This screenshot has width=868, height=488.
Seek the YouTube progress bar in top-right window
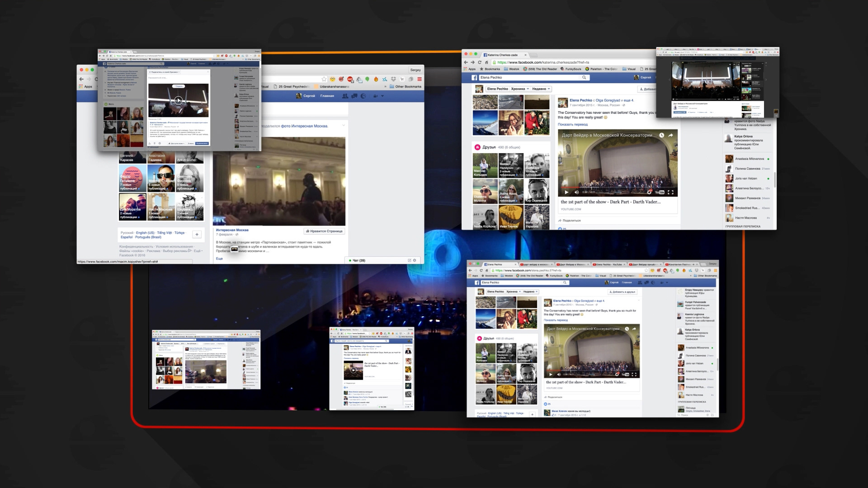point(618,187)
